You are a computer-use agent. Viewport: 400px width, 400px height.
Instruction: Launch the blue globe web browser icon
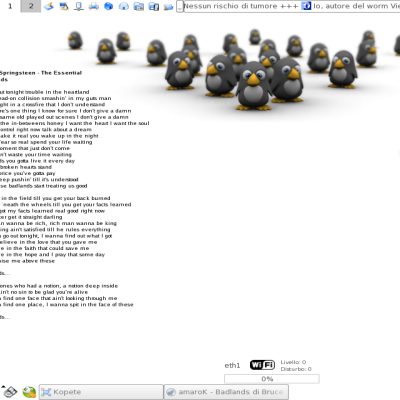(109, 6)
